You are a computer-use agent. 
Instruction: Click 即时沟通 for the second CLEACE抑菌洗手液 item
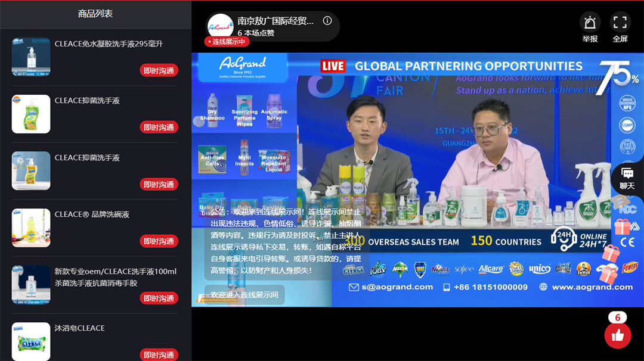159,184
